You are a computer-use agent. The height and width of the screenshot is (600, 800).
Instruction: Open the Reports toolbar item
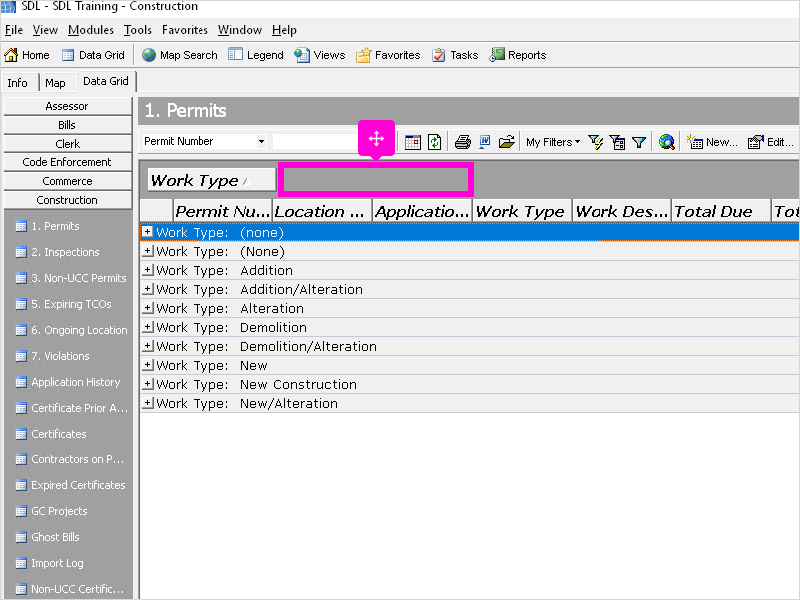point(518,55)
